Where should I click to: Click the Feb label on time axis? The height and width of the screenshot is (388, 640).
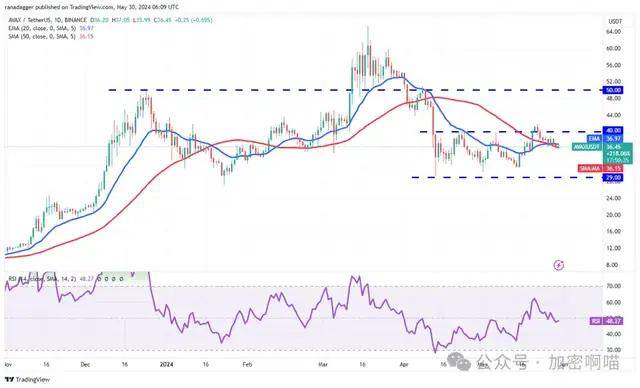coord(246,364)
